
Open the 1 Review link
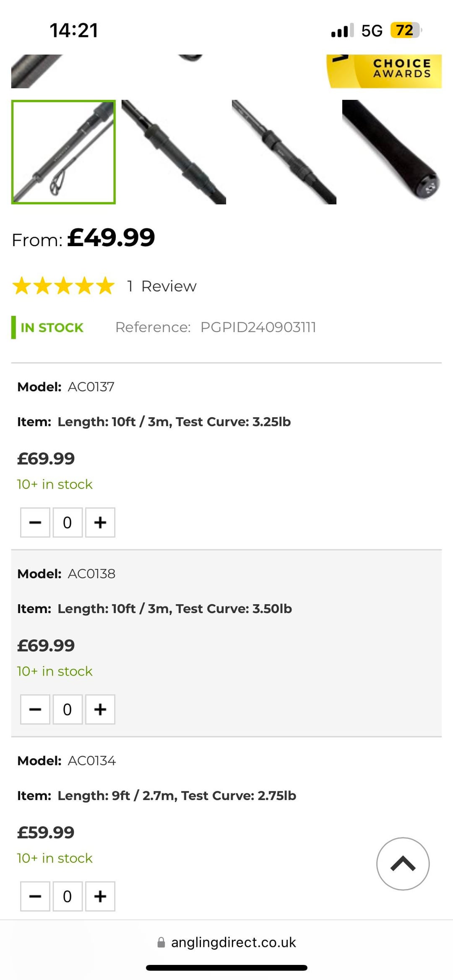[x=162, y=286]
